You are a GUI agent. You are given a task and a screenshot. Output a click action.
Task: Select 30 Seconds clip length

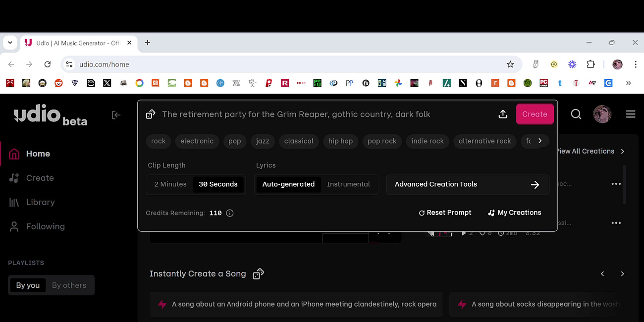pyautogui.click(x=218, y=184)
